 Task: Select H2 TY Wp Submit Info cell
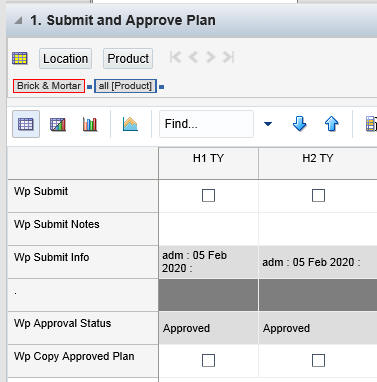(x=318, y=262)
